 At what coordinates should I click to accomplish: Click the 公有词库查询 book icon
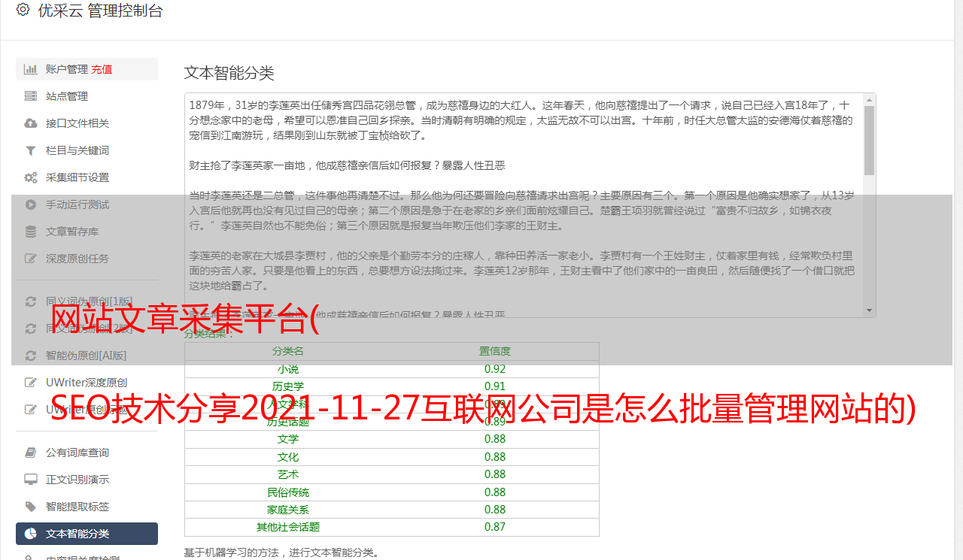(31, 453)
